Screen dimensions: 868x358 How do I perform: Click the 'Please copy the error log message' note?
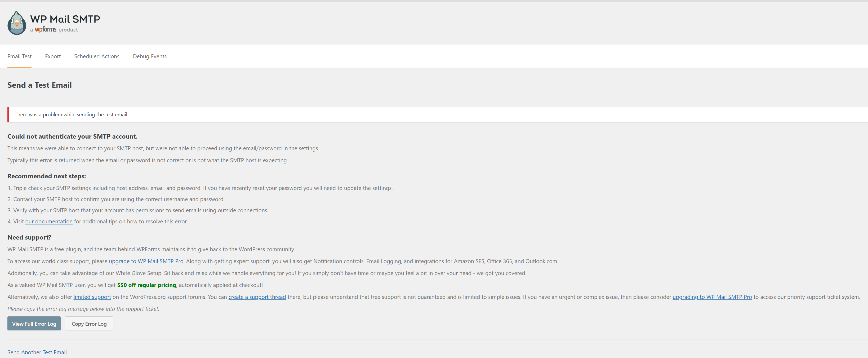coord(83,309)
